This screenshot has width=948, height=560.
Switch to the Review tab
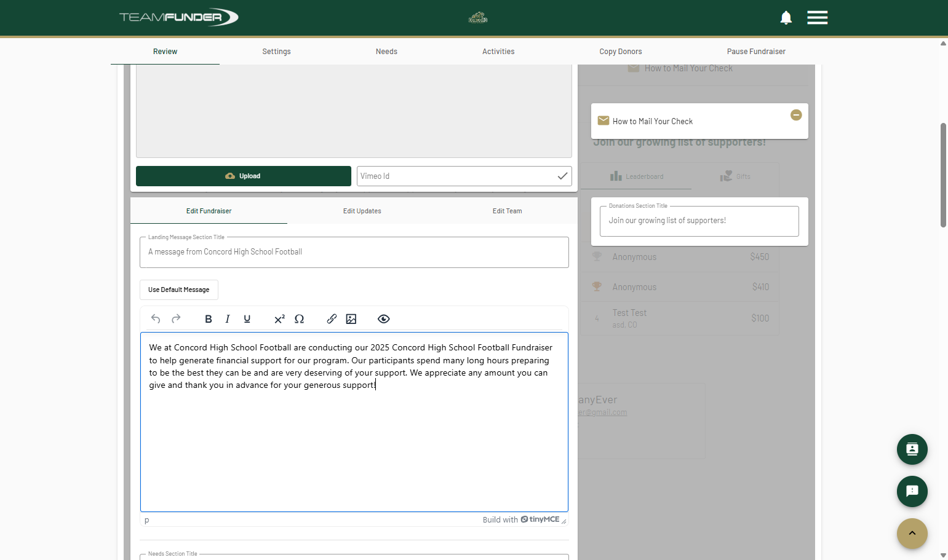(165, 52)
